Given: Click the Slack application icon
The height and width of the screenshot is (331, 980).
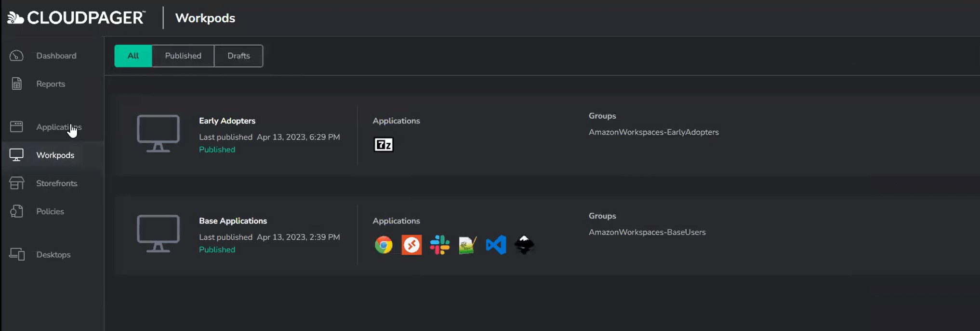Looking at the screenshot, I should (x=439, y=245).
